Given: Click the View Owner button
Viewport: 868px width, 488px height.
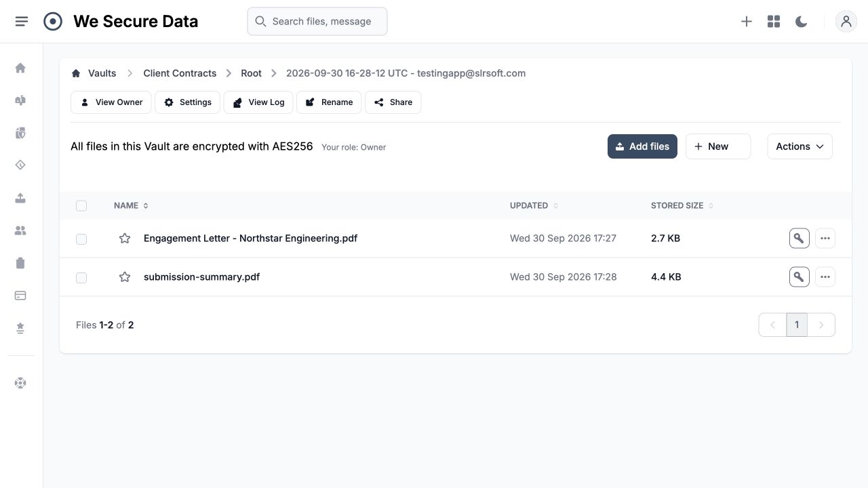Looking at the screenshot, I should coord(111,102).
